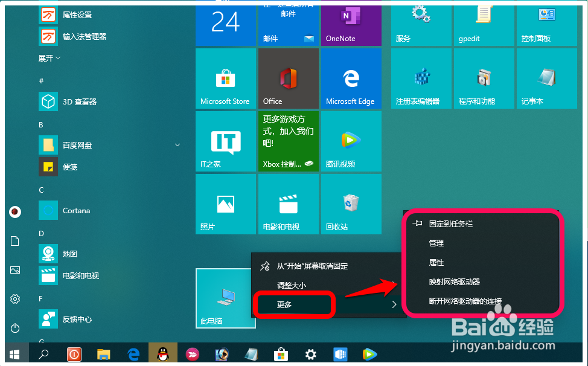The height and width of the screenshot is (366, 588).
Task: Choose 属性 in the submenu
Action: [482, 263]
